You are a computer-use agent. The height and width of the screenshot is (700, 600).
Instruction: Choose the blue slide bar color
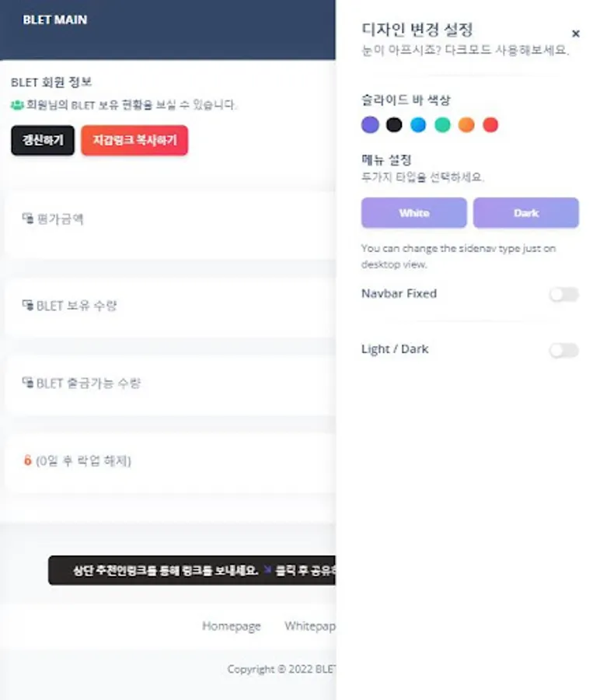418,124
